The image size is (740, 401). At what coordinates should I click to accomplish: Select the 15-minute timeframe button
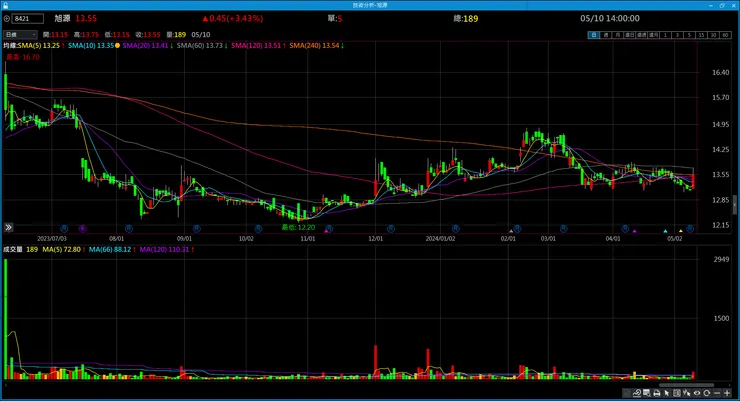701,35
